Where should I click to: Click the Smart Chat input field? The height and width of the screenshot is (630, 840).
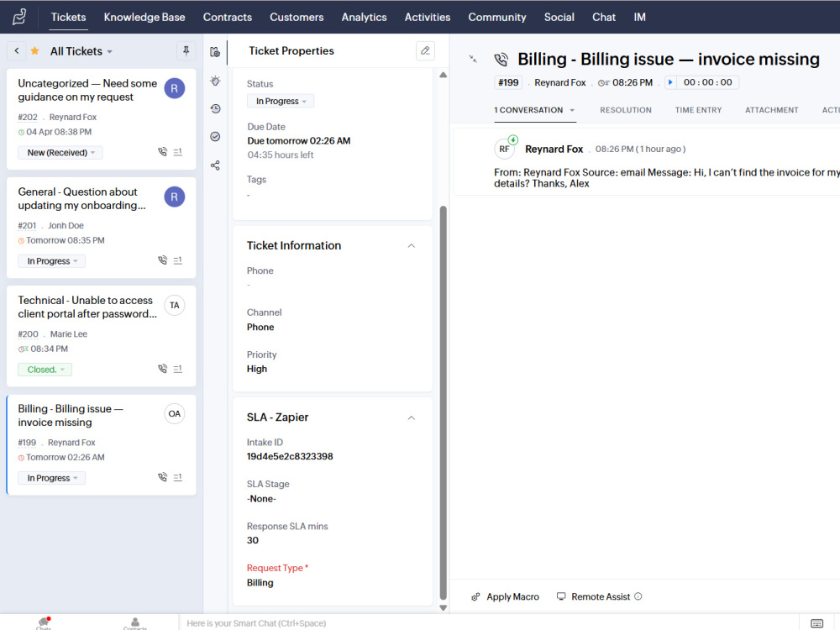coord(489,623)
